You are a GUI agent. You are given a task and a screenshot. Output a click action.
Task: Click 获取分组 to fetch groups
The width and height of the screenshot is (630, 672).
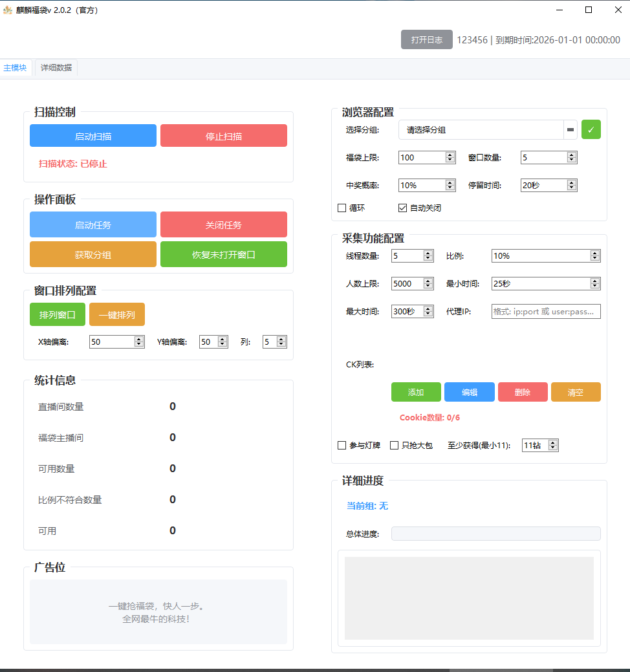click(93, 254)
